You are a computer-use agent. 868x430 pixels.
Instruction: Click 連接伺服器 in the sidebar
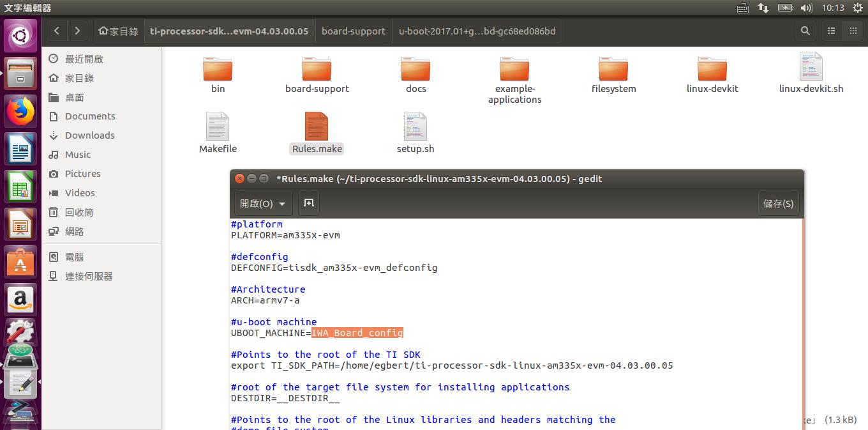point(101,276)
